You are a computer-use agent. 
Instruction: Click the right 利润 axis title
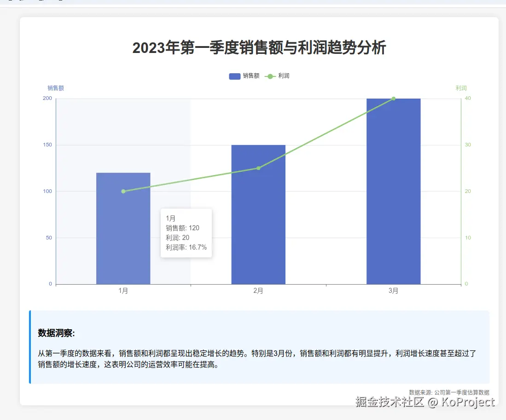pos(461,88)
